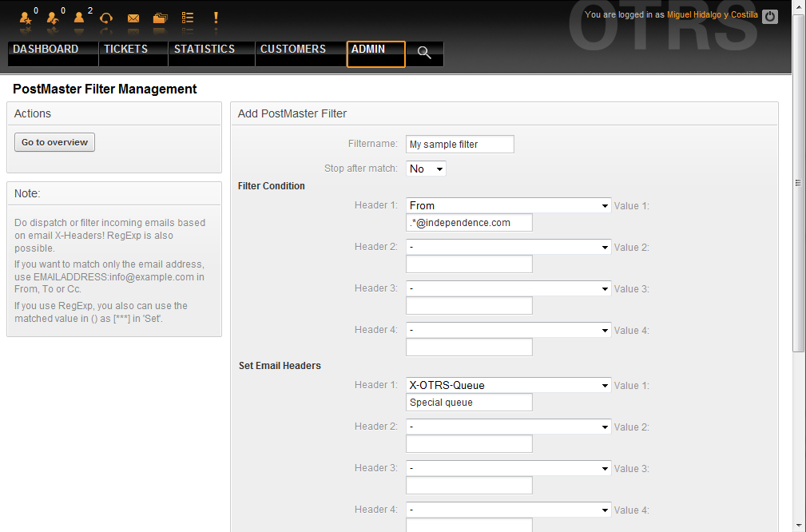This screenshot has width=806, height=532.
Task: Open search via the magnifying glass icon
Action: [424, 54]
